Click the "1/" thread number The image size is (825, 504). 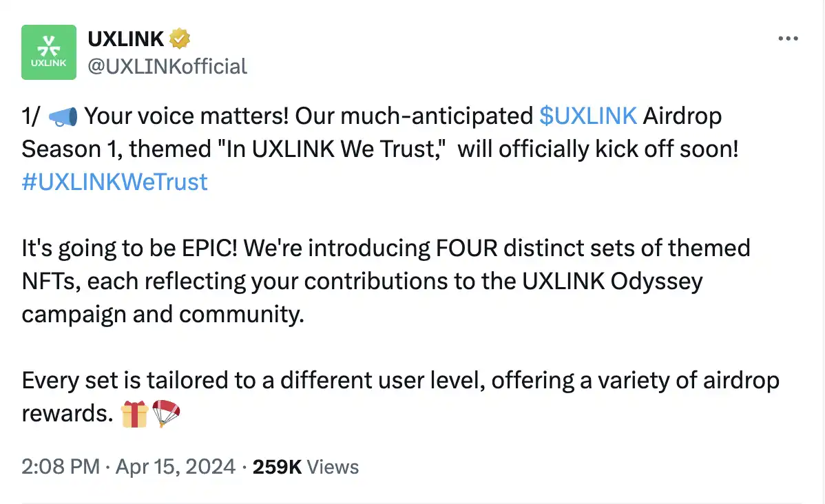tap(31, 116)
